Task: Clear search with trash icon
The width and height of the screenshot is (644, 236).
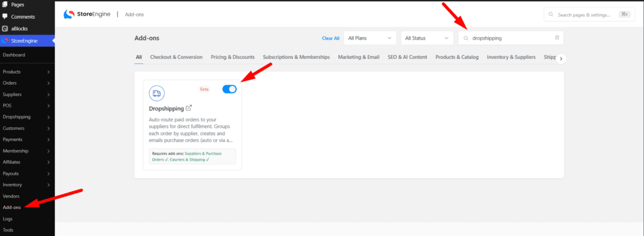Action: 557,38
